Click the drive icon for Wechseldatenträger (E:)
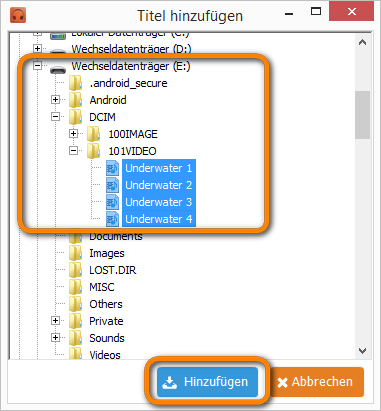This screenshot has width=381, height=411. point(58,70)
